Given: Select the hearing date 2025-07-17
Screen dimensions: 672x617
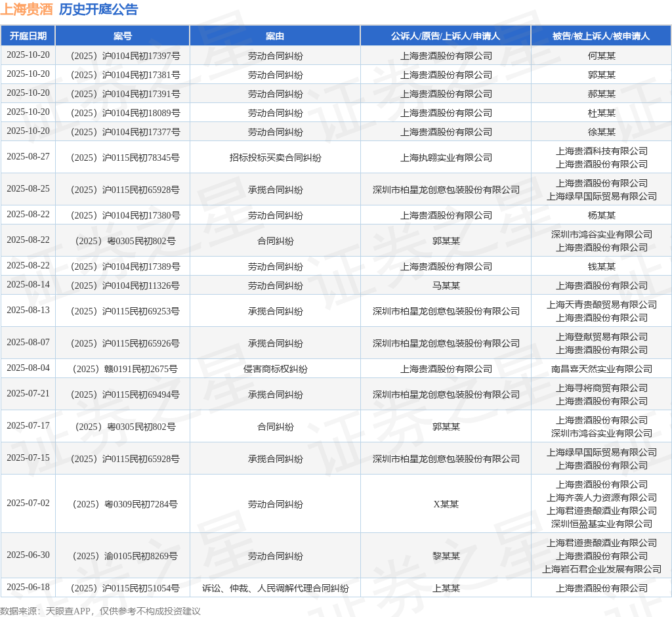Looking at the screenshot, I should 28,426.
